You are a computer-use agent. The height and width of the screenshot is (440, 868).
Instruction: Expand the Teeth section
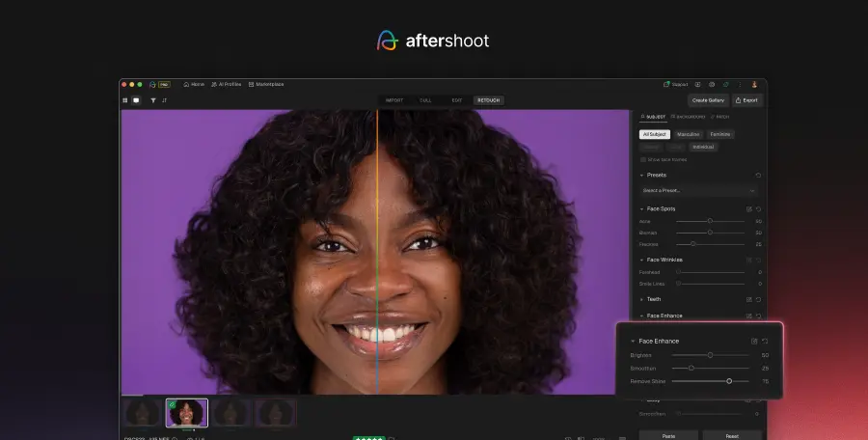click(x=641, y=299)
